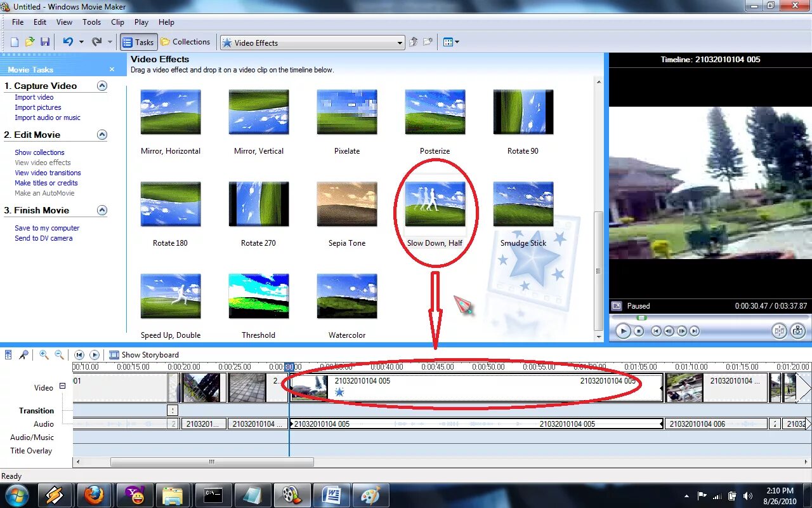Click Import audio or music link
This screenshot has height=508, width=812.
click(x=48, y=117)
